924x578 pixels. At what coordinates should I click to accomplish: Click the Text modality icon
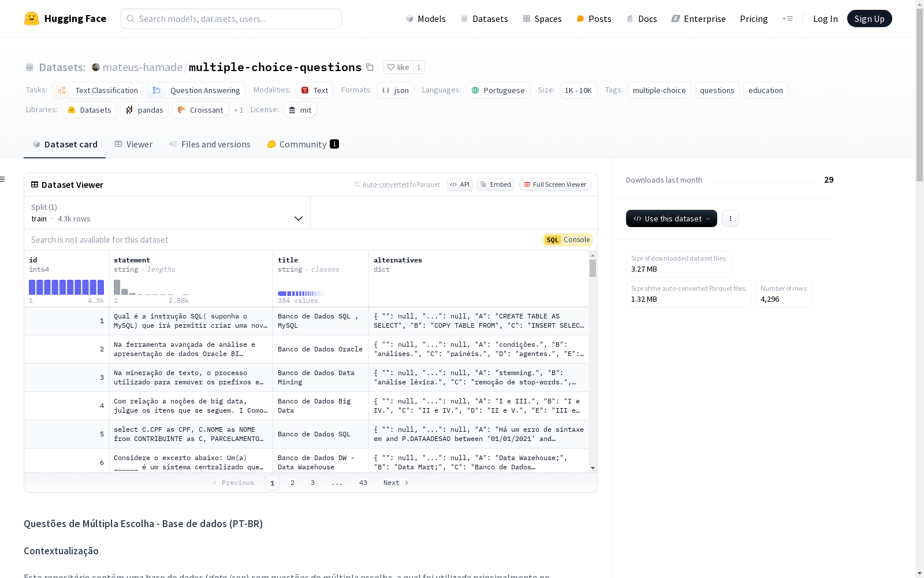coord(305,90)
